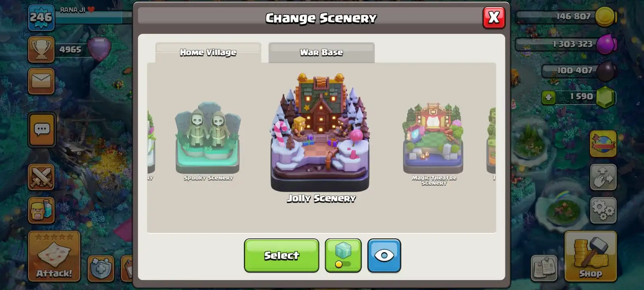Preview scenery with the eye button
Screen dimensions: 644x290
[x=384, y=256]
